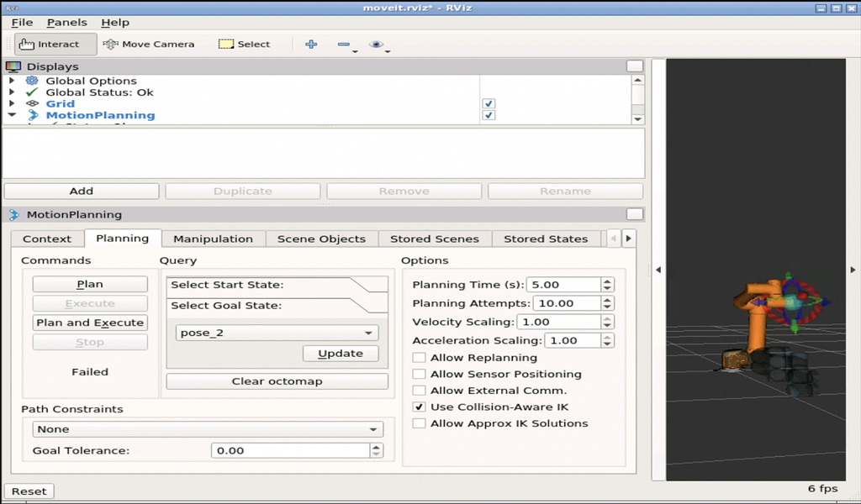Click the Goal Tolerance input field

pyautogui.click(x=291, y=451)
